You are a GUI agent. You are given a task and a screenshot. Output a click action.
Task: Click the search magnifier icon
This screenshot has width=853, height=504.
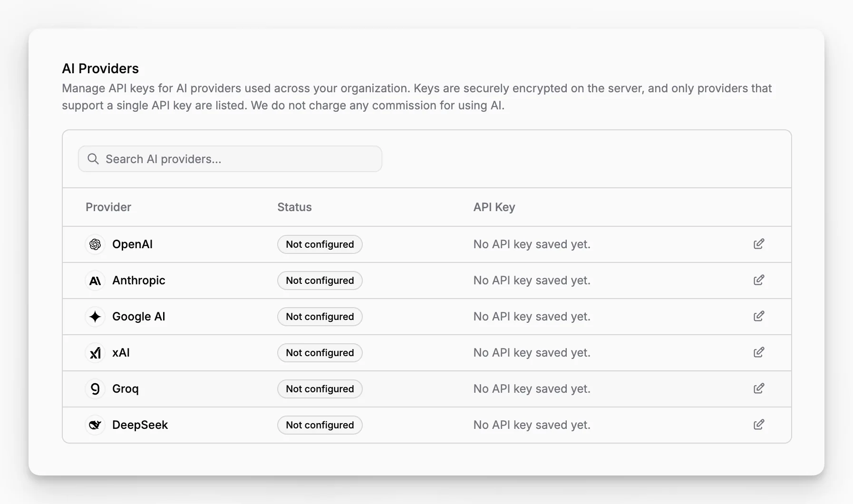(93, 159)
